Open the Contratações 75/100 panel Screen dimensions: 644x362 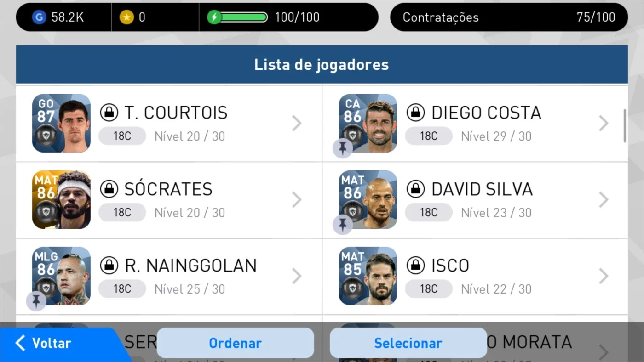[x=509, y=17]
